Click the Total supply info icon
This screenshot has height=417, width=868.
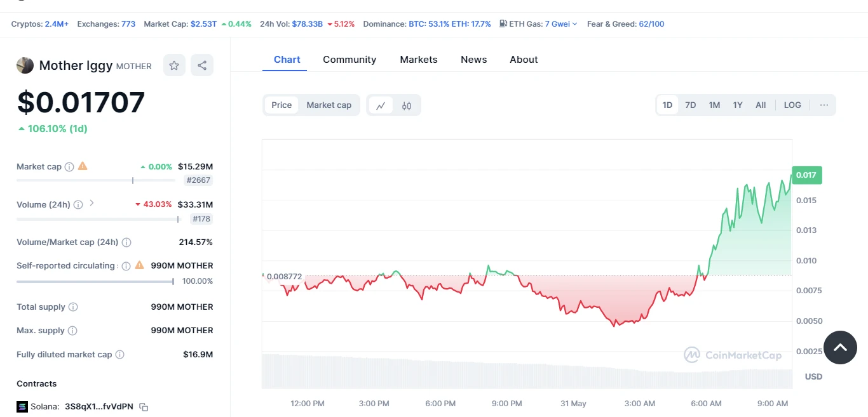click(73, 307)
